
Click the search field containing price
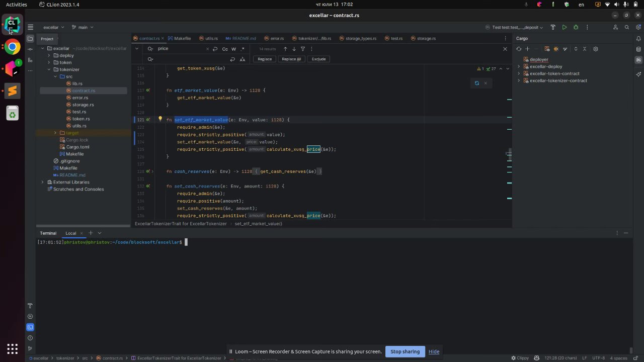pyautogui.click(x=181, y=49)
